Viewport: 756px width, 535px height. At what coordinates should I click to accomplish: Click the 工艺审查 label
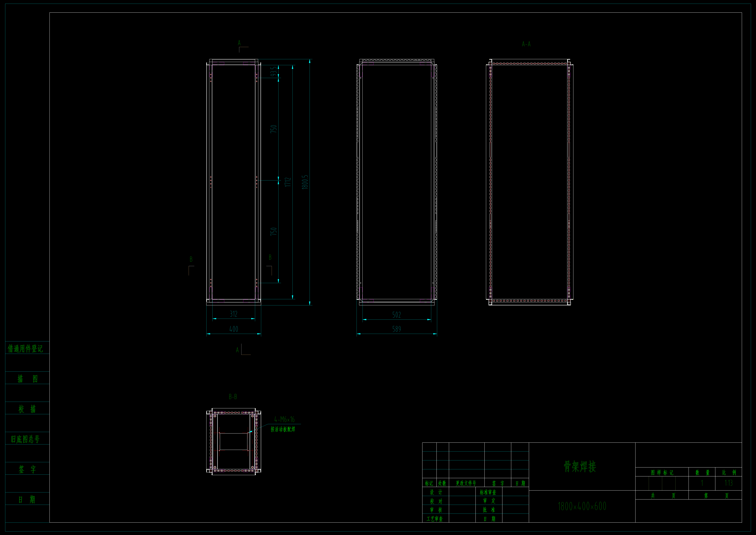click(x=435, y=519)
